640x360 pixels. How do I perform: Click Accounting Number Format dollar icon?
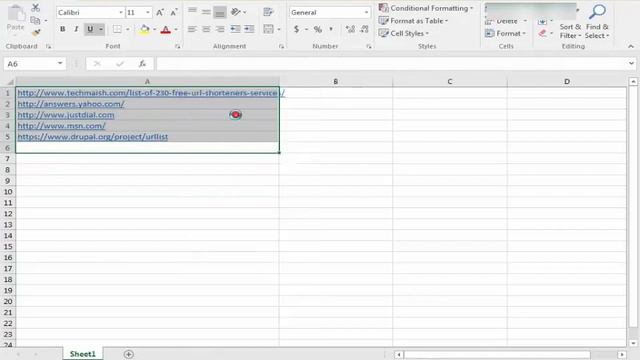click(296, 29)
